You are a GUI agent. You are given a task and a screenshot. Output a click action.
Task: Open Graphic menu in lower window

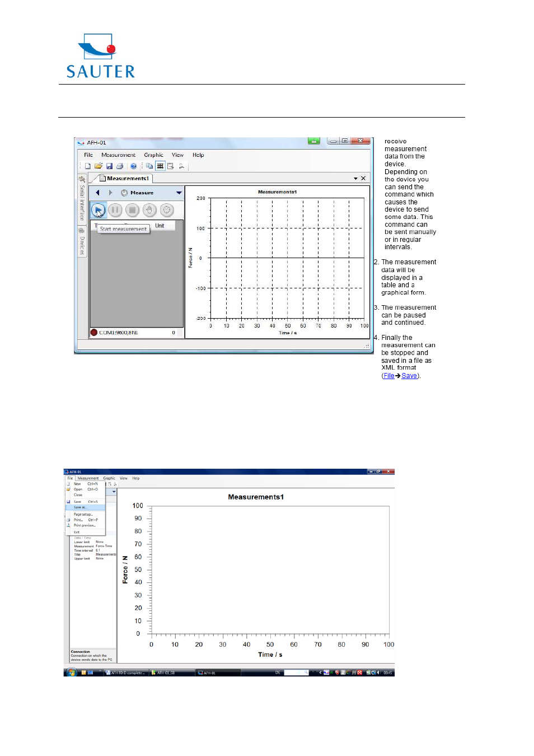tap(109, 478)
